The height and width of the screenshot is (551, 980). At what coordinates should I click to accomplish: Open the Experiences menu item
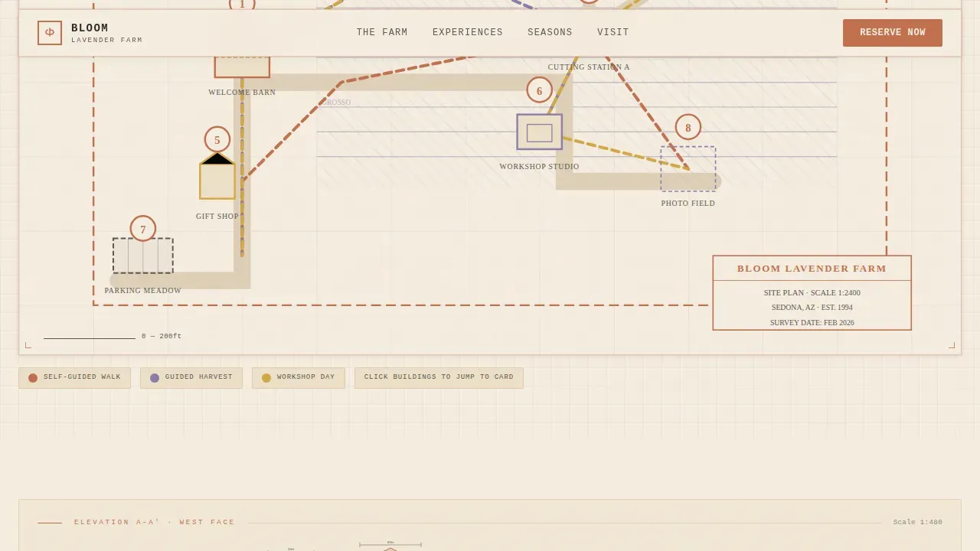468,33
